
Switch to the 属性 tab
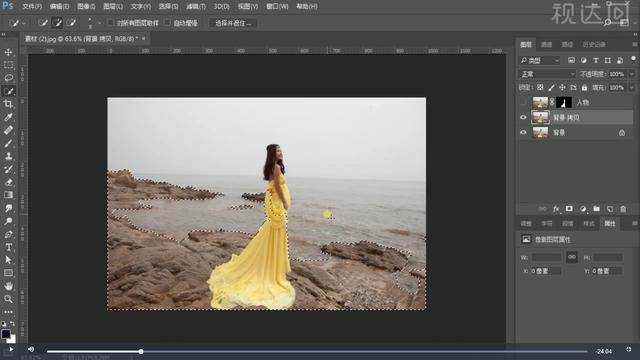610,223
